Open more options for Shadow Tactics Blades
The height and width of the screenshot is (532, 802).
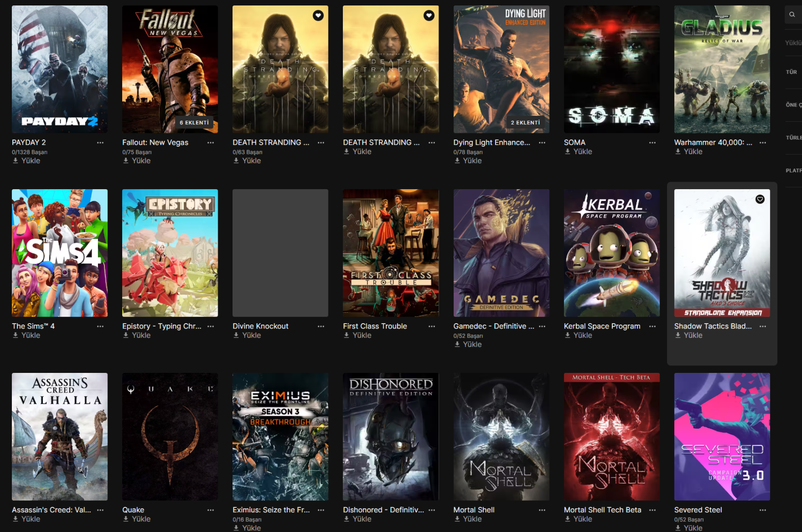[x=763, y=326]
